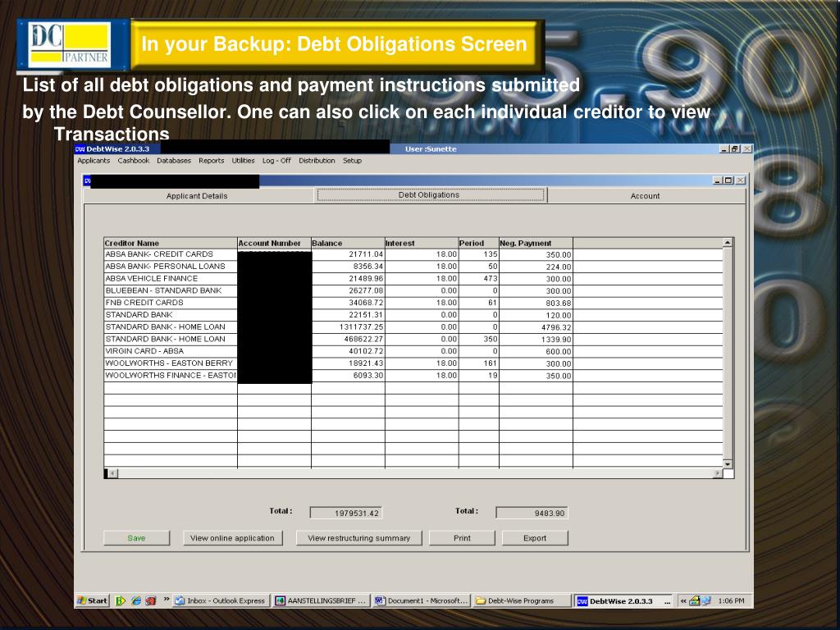840x630 pixels.
Task: Select the BLUEBEAN - STANDARD BANK row
Action: pyautogui.click(x=413, y=291)
